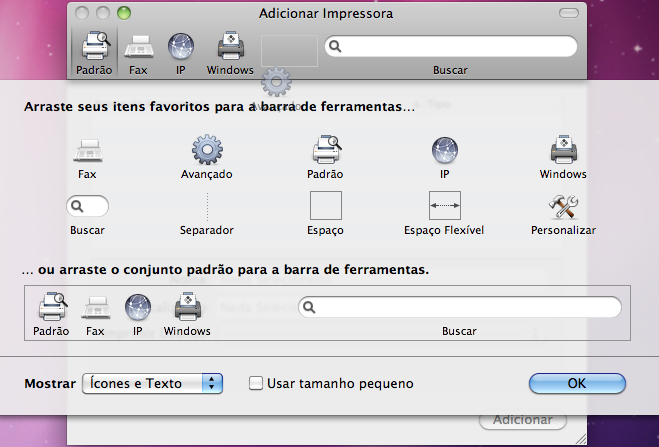The width and height of the screenshot is (659, 447).
Task: Click the empty space placeholder in window toolbar
Action: [x=289, y=51]
